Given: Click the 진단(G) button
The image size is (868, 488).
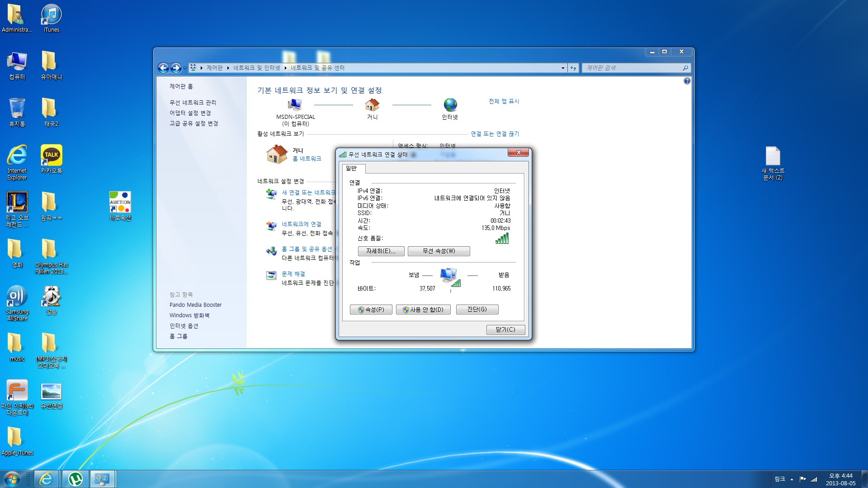Looking at the screenshot, I should pyautogui.click(x=477, y=310).
